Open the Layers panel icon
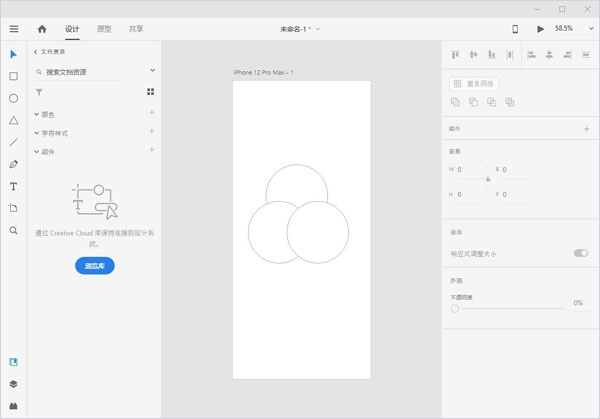The height and width of the screenshot is (419, 600). pos(13,384)
